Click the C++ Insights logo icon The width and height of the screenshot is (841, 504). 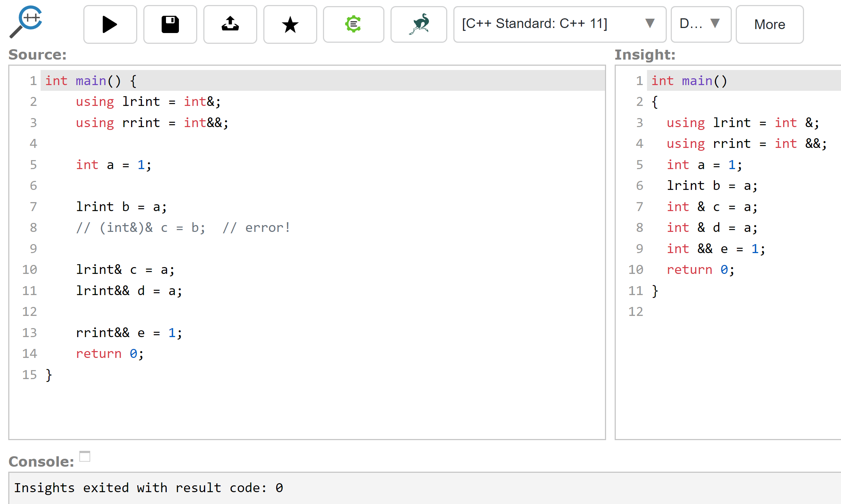[x=26, y=22]
